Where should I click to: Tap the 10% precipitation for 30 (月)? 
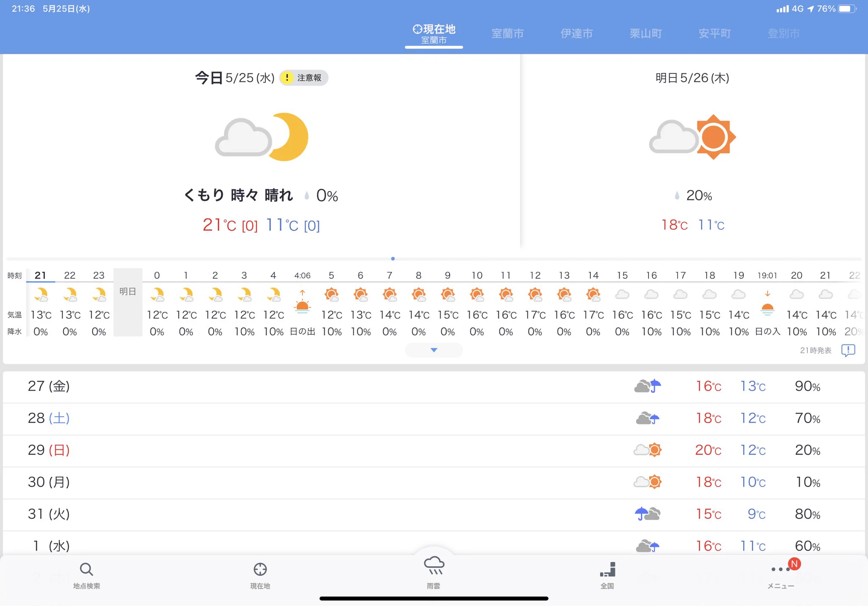[807, 482]
